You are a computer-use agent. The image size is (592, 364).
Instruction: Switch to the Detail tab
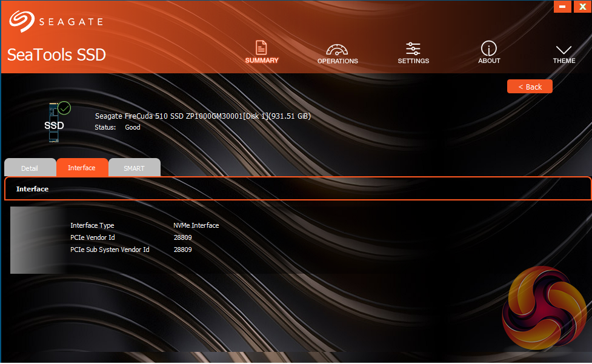point(30,168)
